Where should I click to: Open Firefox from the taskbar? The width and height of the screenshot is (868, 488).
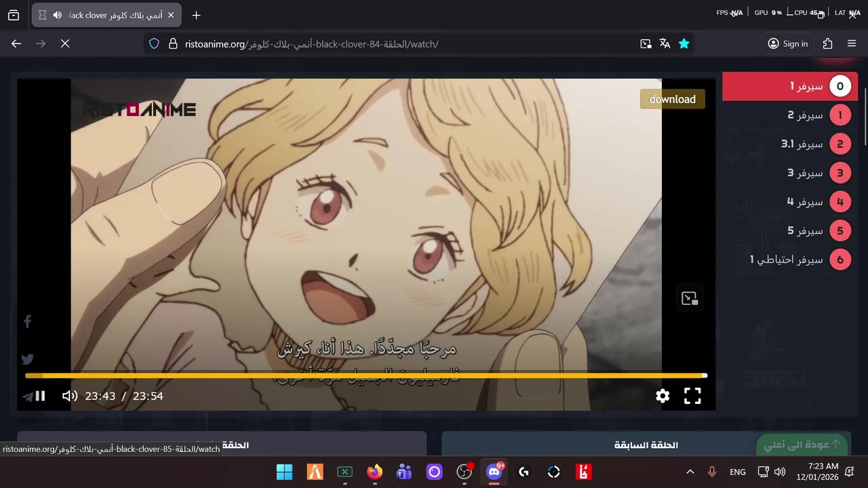[374, 472]
